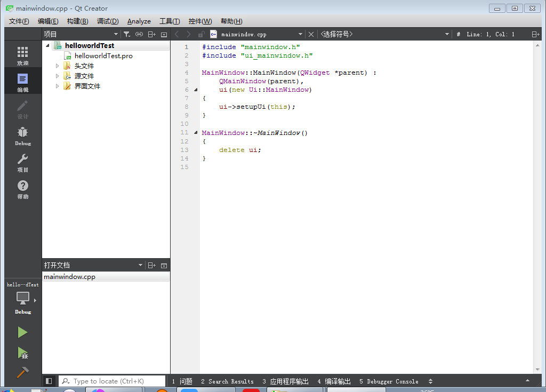
Task: Toggle file writable lock icon
Action: tap(201, 34)
